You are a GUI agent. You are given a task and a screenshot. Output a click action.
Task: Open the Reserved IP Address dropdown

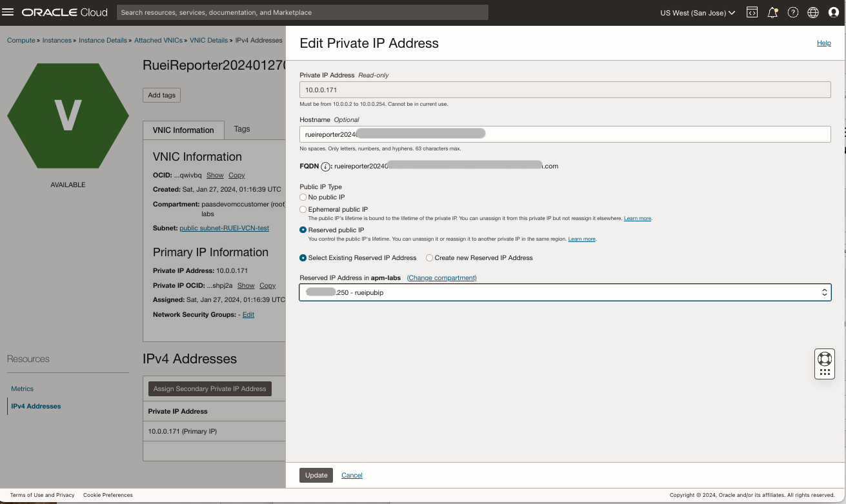pos(565,292)
